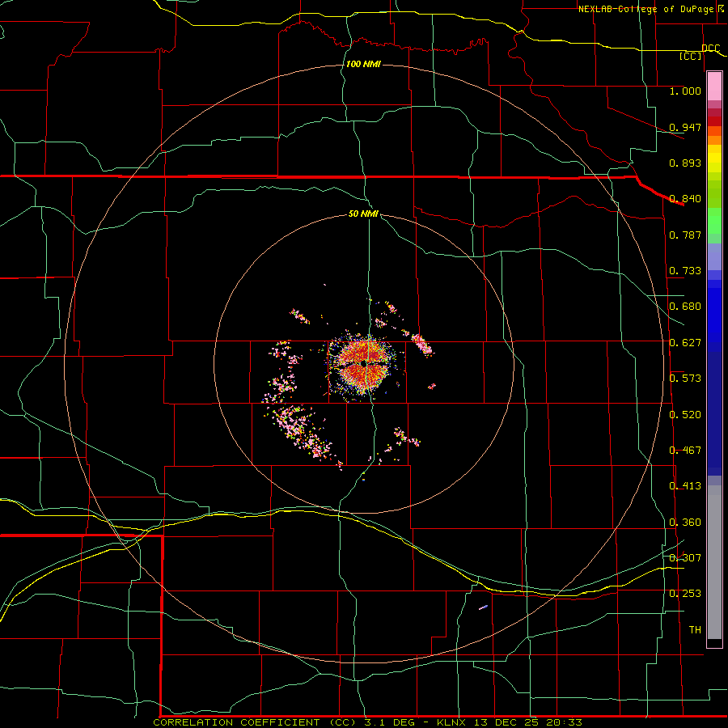
Task: Click the 50 NMI range ring label
Action: 363,214
